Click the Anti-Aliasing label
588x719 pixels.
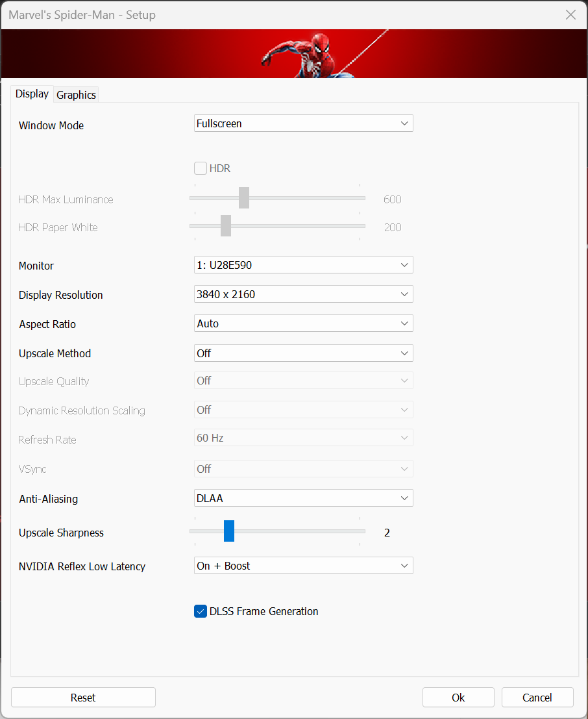pos(49,499)
